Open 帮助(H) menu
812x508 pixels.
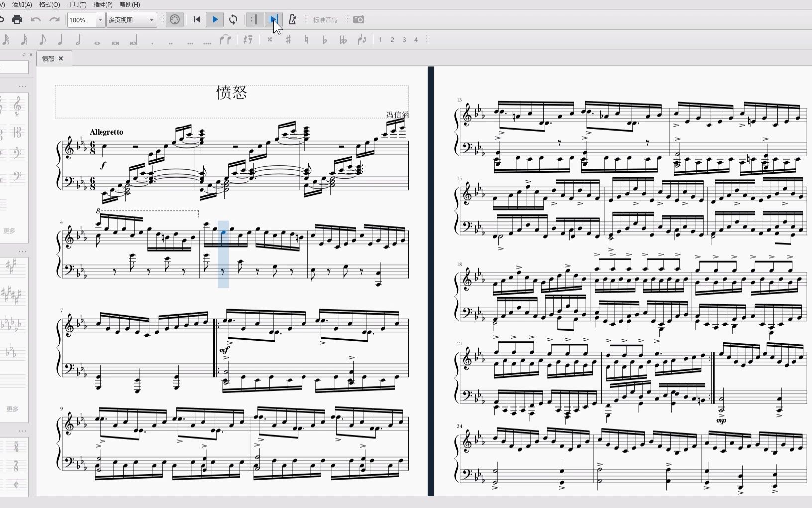point(130,5)
